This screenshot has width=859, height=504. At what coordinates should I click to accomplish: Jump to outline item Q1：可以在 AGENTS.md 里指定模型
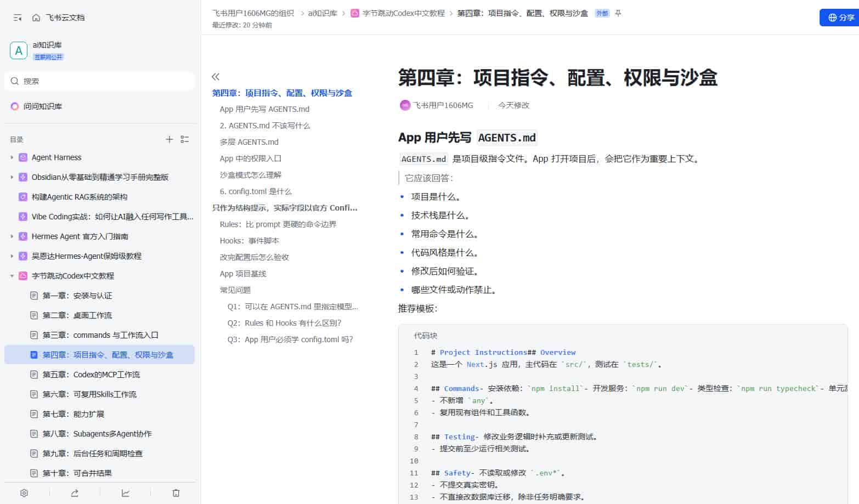tap(292, 307)
